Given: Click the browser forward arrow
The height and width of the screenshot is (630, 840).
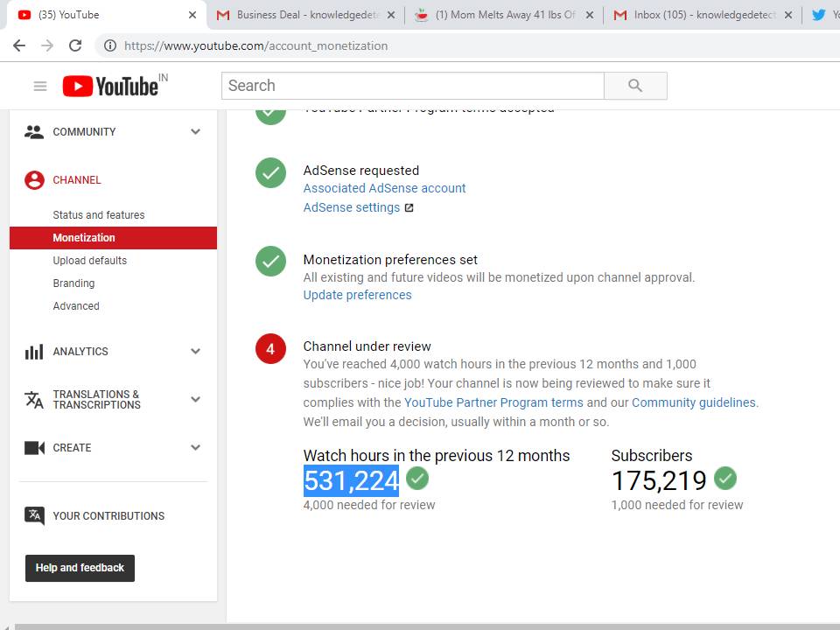Looking at the screenshot, I should pos(47,45).
